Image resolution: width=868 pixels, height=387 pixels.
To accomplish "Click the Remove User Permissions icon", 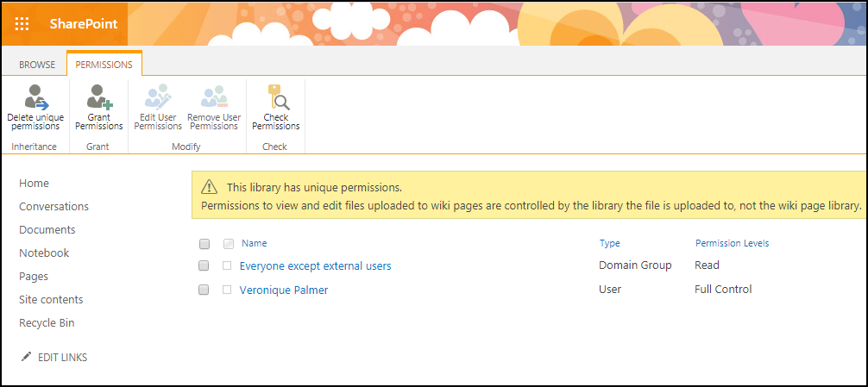I will pos(213,96).
